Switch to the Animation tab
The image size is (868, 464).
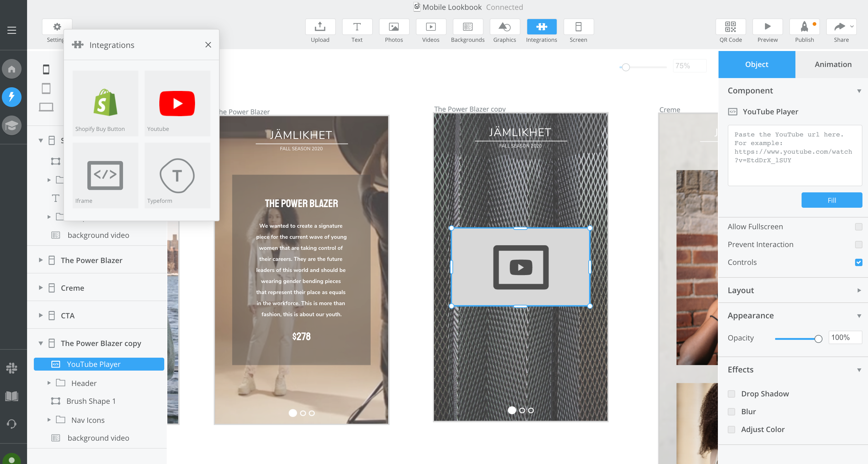point(832,64)
